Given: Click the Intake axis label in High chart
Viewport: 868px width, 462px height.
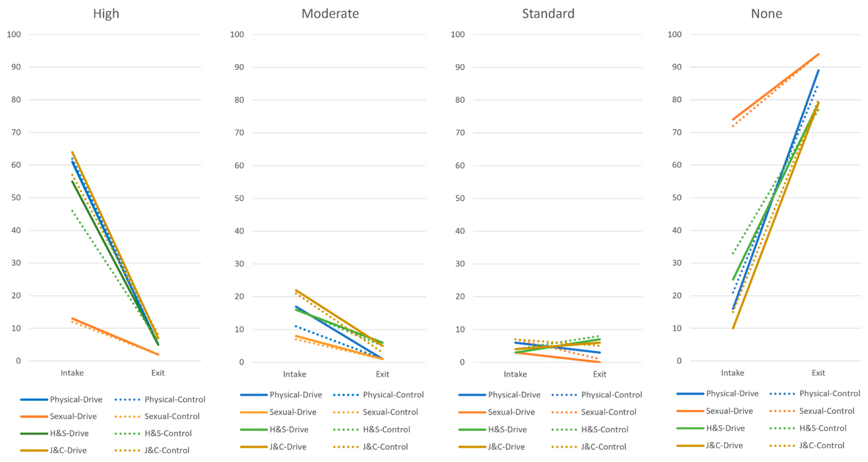Looking at the screenshot, I should 72,373.
